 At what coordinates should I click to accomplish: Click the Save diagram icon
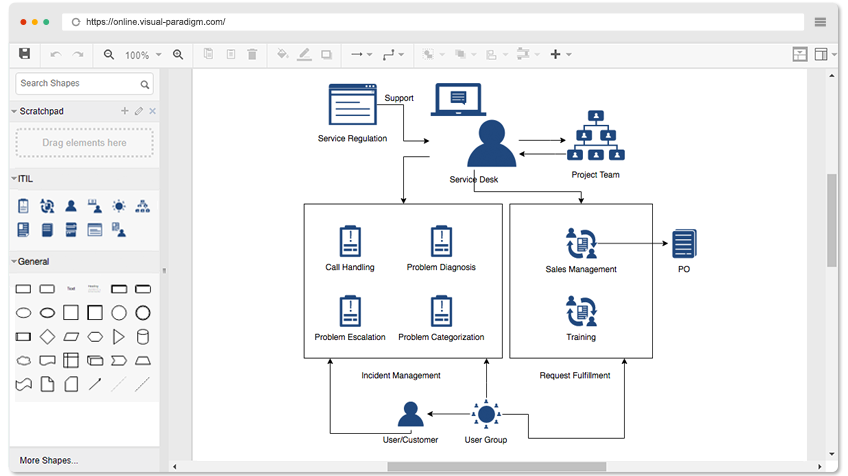pos(25,54)
